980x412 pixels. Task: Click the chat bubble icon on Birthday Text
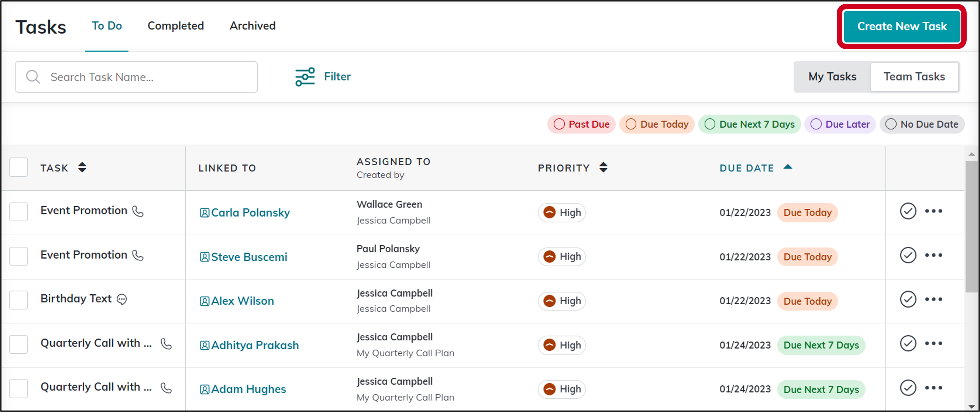click(x=121, y=299)
